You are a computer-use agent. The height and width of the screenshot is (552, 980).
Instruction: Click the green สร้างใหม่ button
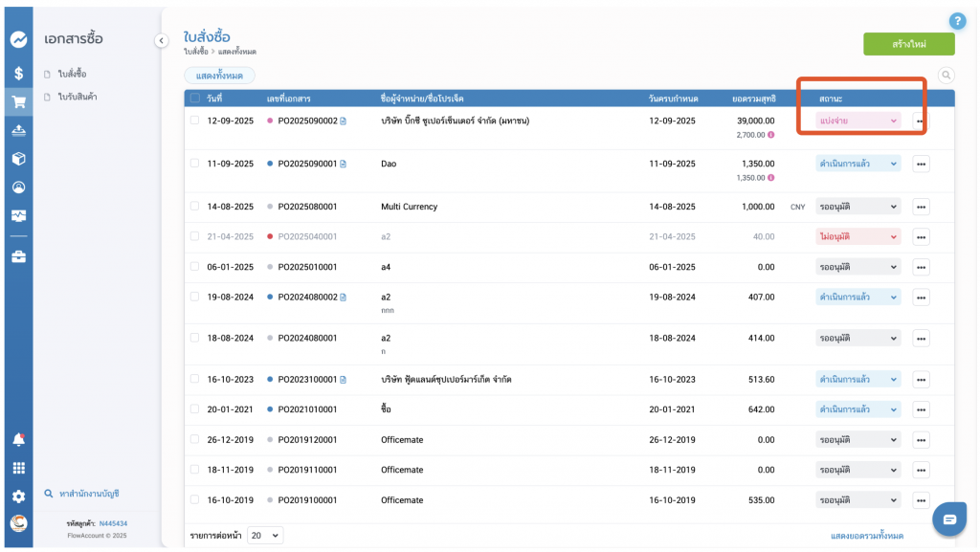point(908,44)
